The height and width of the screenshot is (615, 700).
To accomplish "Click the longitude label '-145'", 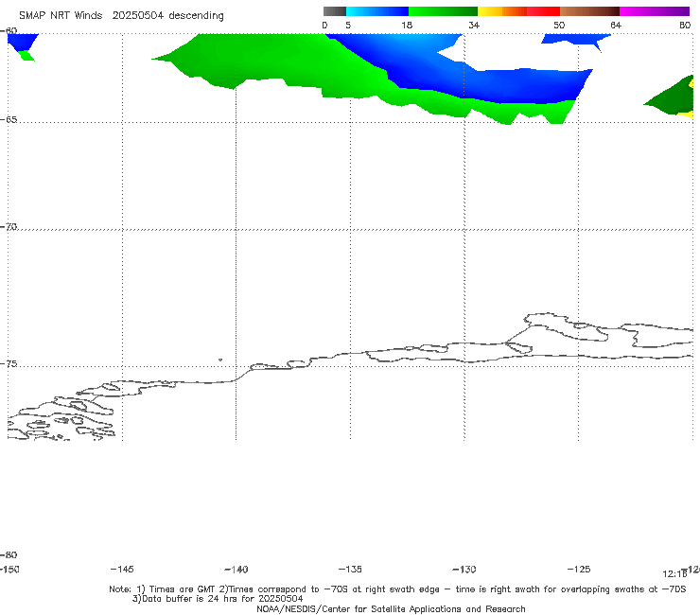I will (122, 569).
